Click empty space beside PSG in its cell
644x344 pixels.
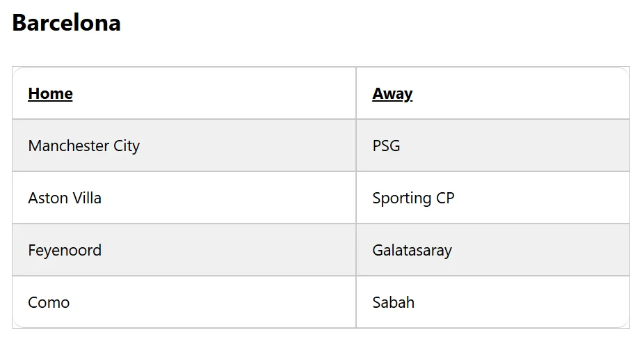[x=513, y=146]
